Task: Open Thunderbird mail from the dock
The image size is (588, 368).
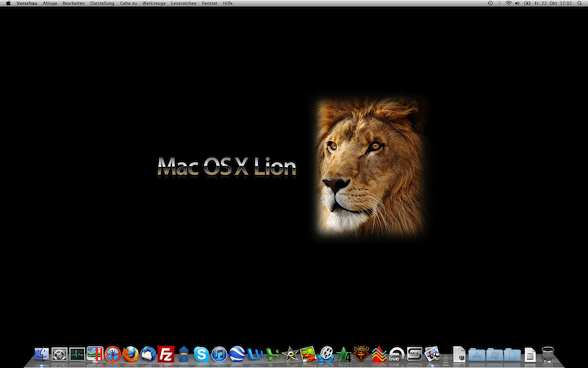Action: (x=148, y=355)
